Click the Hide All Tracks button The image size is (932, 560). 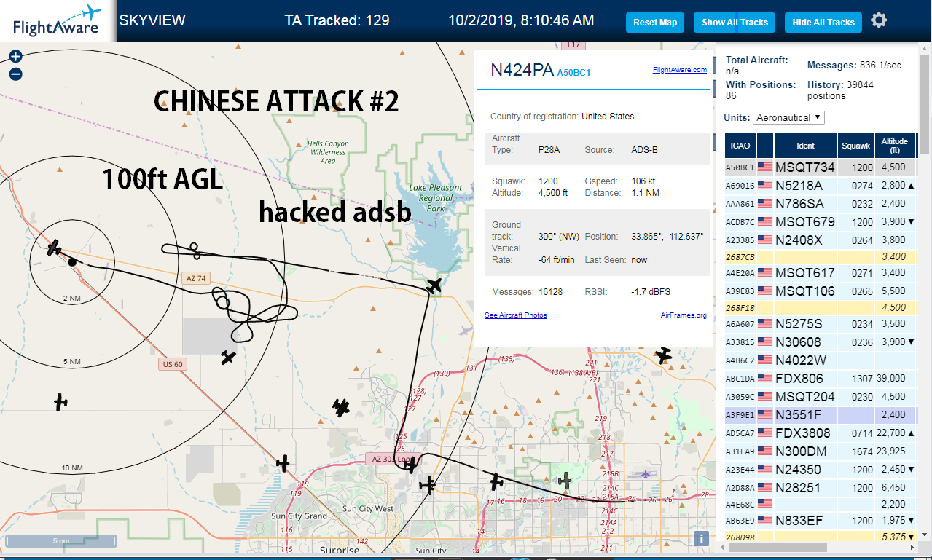[x=823, y=23]
